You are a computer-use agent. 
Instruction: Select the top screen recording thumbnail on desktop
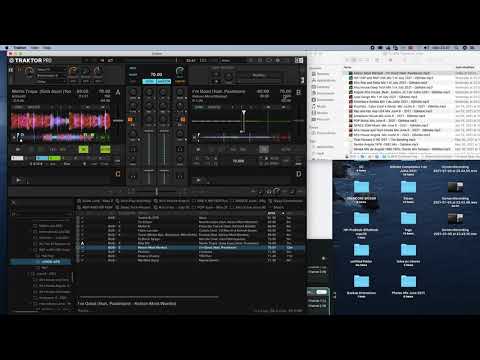click(x=455, y=187)
